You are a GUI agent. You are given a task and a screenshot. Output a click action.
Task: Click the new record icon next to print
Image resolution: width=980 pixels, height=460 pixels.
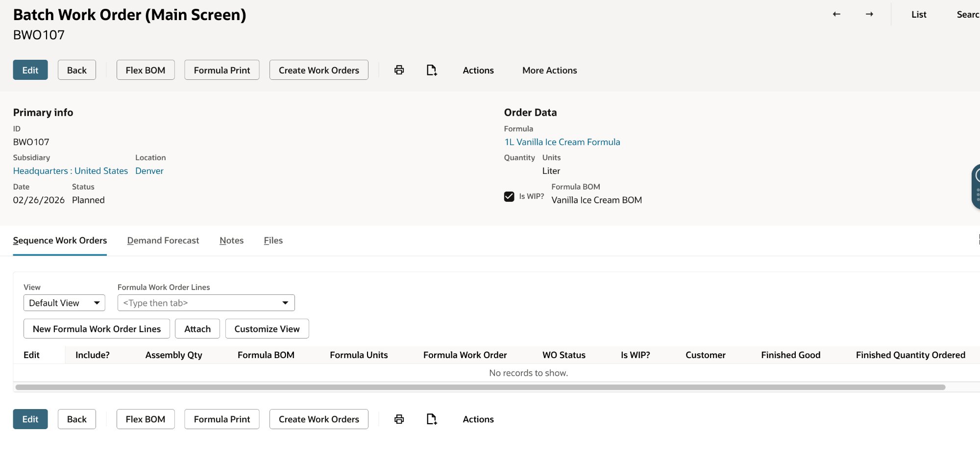(x=431, y=70)
